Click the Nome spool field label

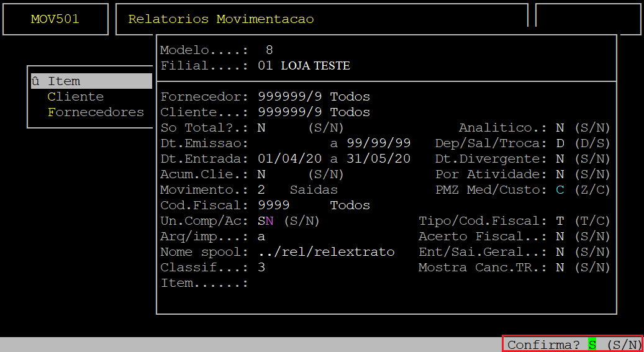(204, 252)
